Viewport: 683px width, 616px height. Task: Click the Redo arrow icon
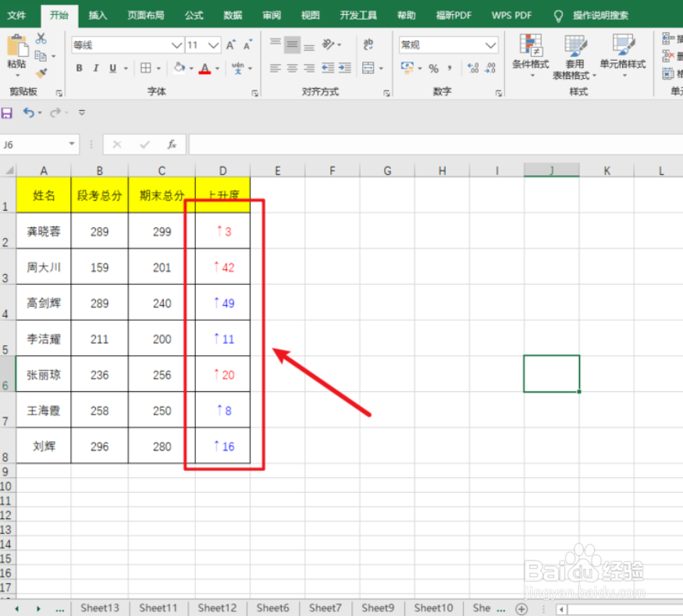tap(55, 113)
